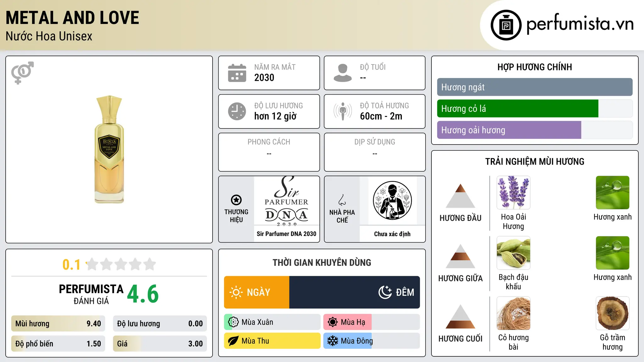Select the Hương xanh image in Hương đầu row
This screenshot has width=644, height=362.
[613, 193]
